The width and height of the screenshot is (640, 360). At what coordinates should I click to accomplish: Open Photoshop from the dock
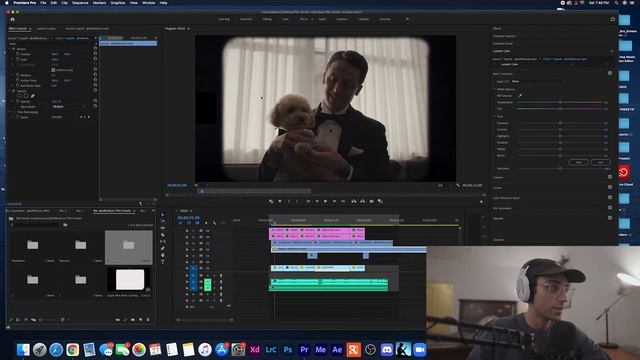(x=288, y=350)
